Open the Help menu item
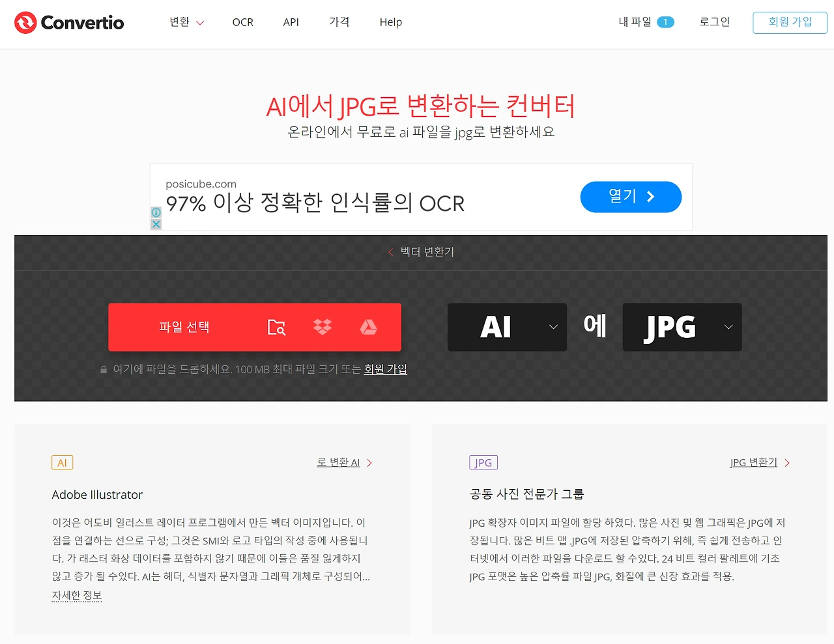 coord(390,22)
